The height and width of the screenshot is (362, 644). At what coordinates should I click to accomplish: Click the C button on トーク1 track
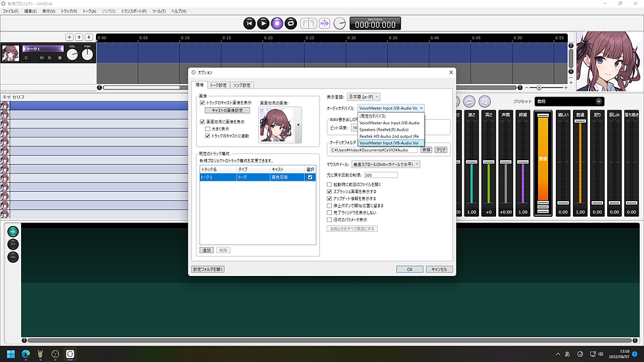pos(26,58)
